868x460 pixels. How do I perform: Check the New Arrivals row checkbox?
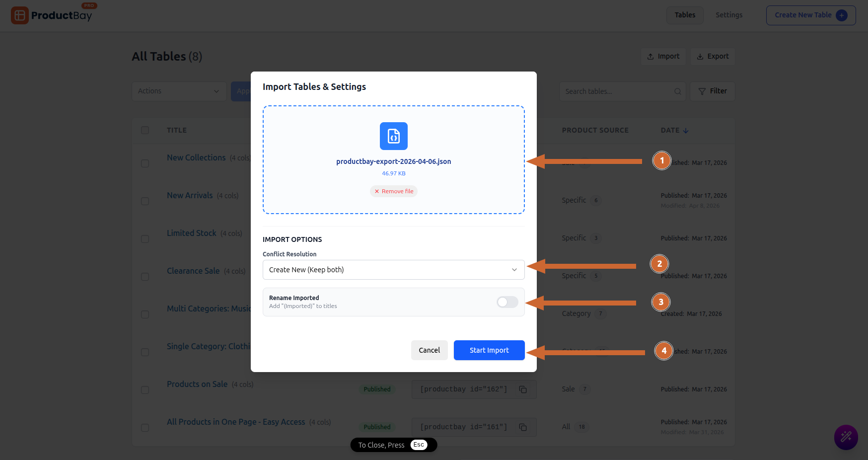[x=145, y=201]
